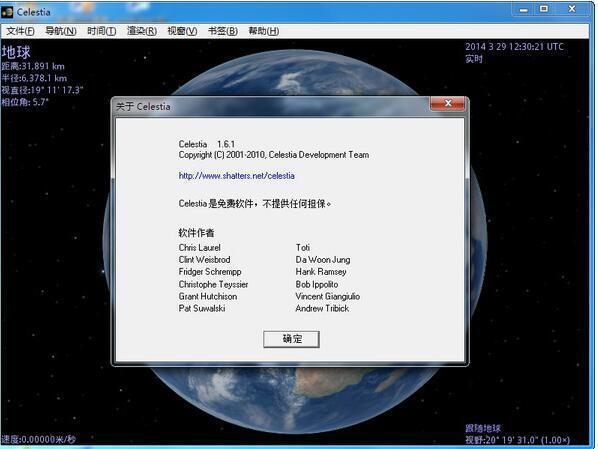
Task: Click the 相位角 5.7° readout
Action: (25, 102)
